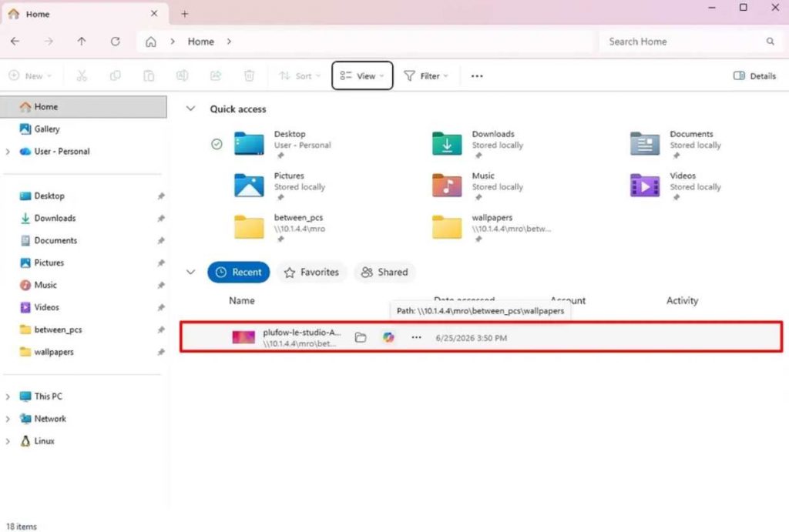Switch to the Favorites tab
The height and width of the screenshot is (532, 789).
(311, 272)
